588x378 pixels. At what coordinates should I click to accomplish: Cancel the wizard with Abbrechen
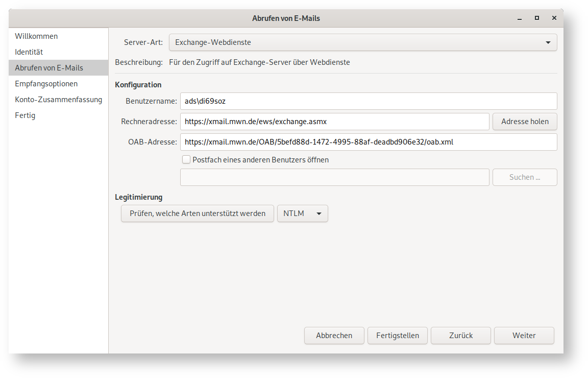(x=334, y=336)
